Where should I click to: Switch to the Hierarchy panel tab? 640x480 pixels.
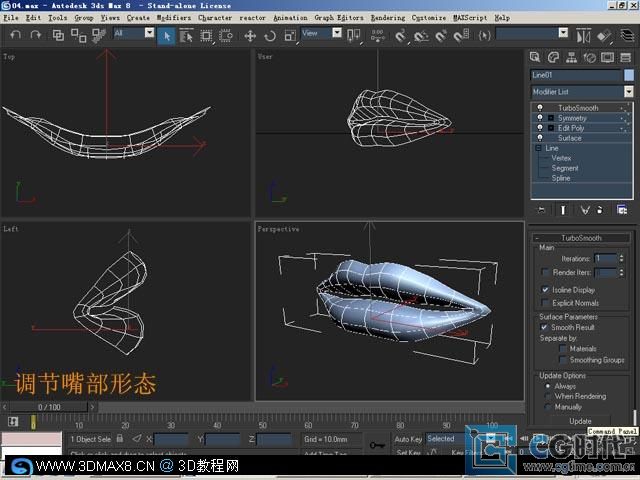point(571,58)
